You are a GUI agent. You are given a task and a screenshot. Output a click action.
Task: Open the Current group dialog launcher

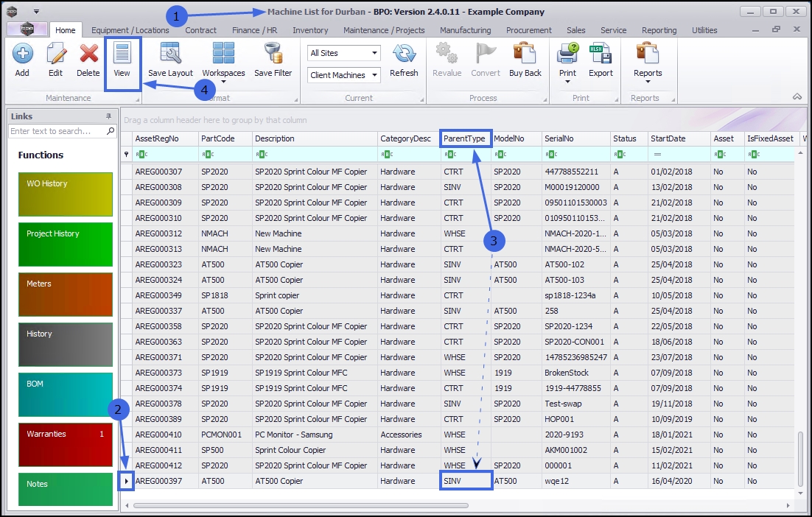click(422, 99)
